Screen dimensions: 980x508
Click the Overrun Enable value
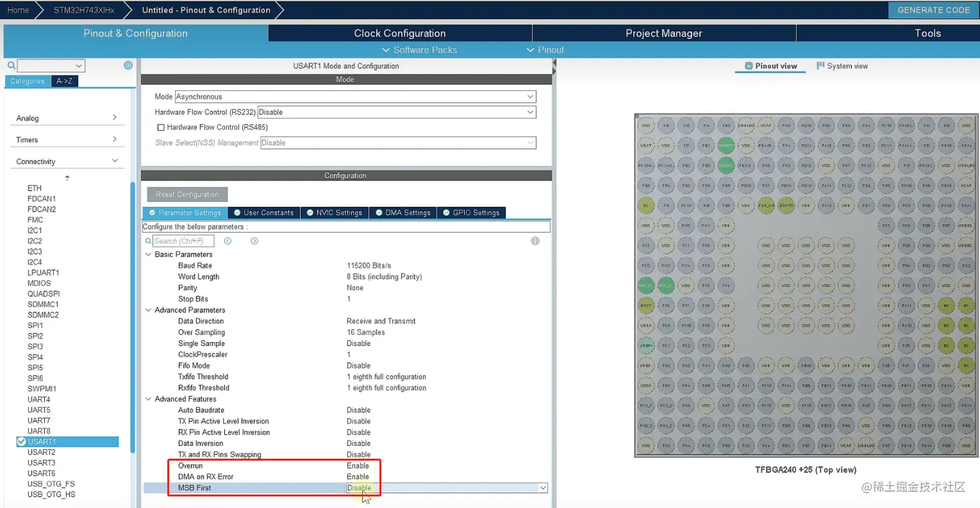click(358, 466)
